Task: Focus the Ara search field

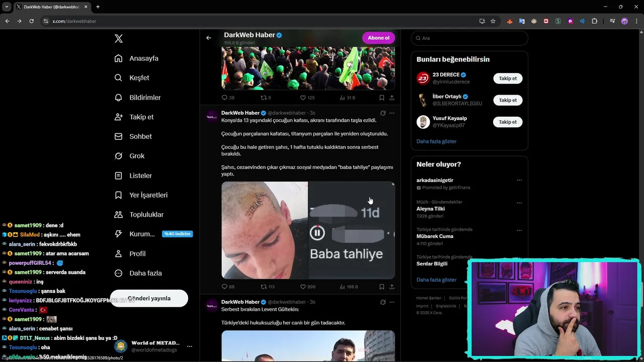Action: [469, 38]
